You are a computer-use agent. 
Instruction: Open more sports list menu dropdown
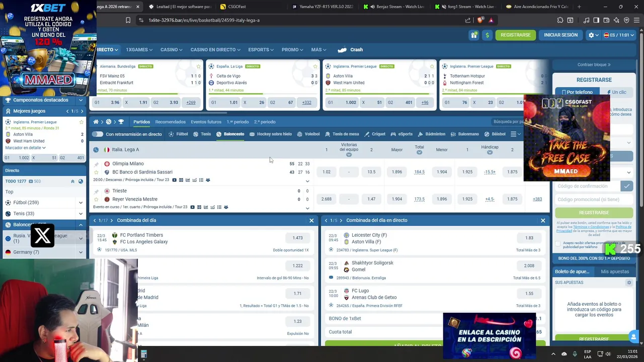point(515,134)
